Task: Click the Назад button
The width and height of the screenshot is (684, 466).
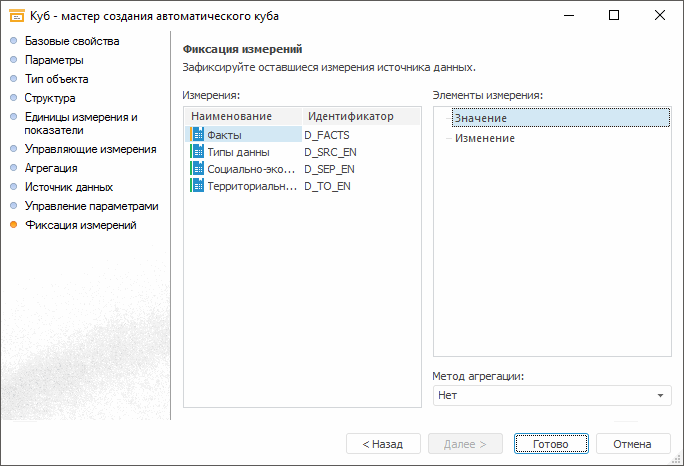Action: [x=382, y=443]
